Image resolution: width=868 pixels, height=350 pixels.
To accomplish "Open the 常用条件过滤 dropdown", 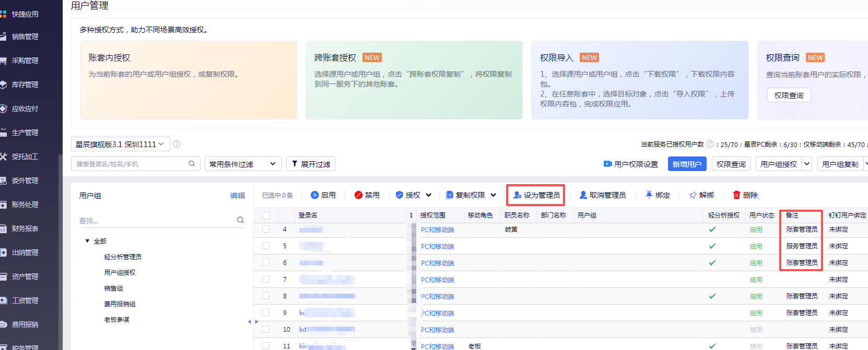I will [x=243, y=164].
